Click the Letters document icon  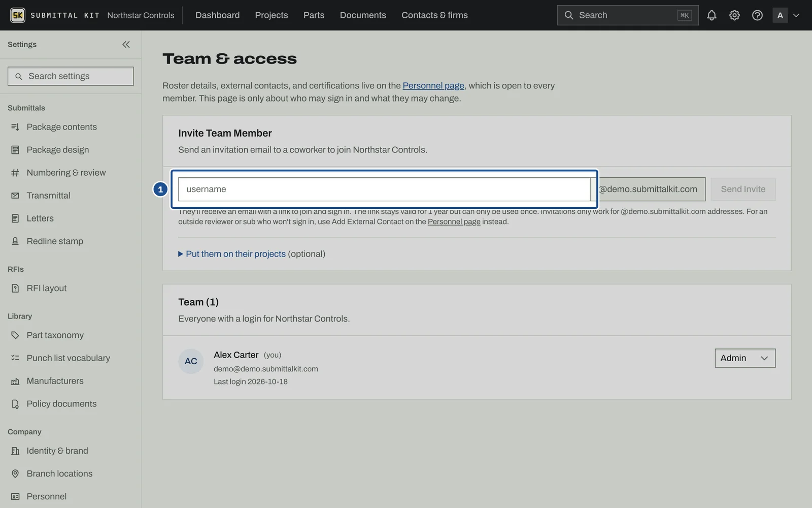(15, 218)
